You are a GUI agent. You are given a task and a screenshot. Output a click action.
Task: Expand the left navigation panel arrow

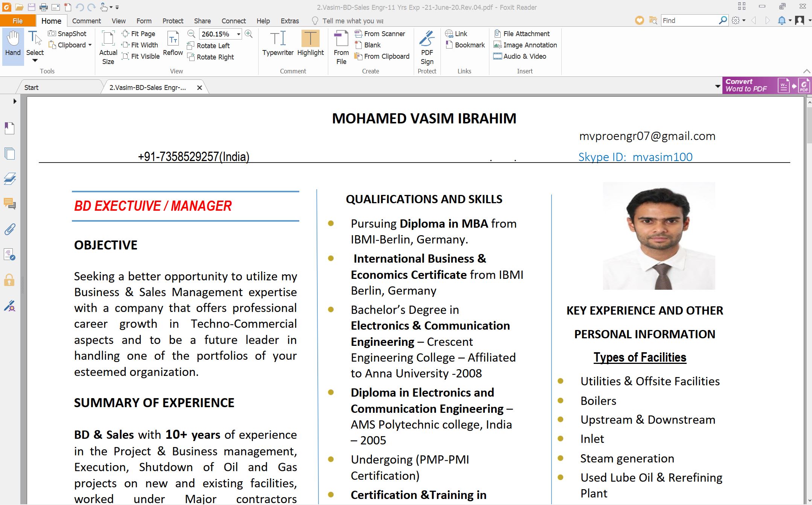15,101
